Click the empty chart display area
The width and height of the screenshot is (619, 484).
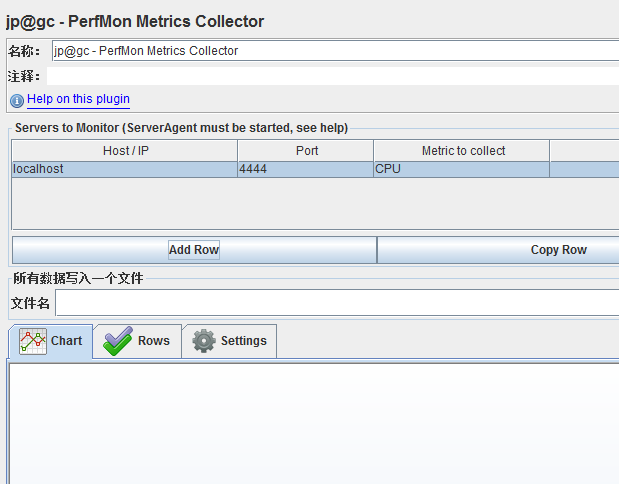click(314, 424)
